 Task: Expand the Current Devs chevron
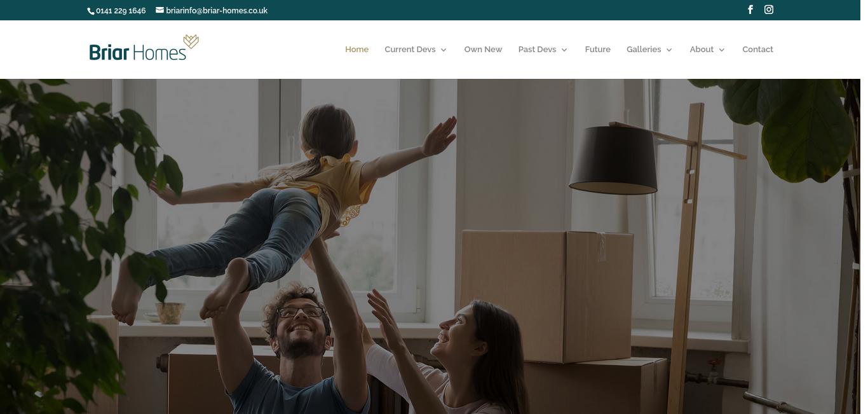click(444, 50)
